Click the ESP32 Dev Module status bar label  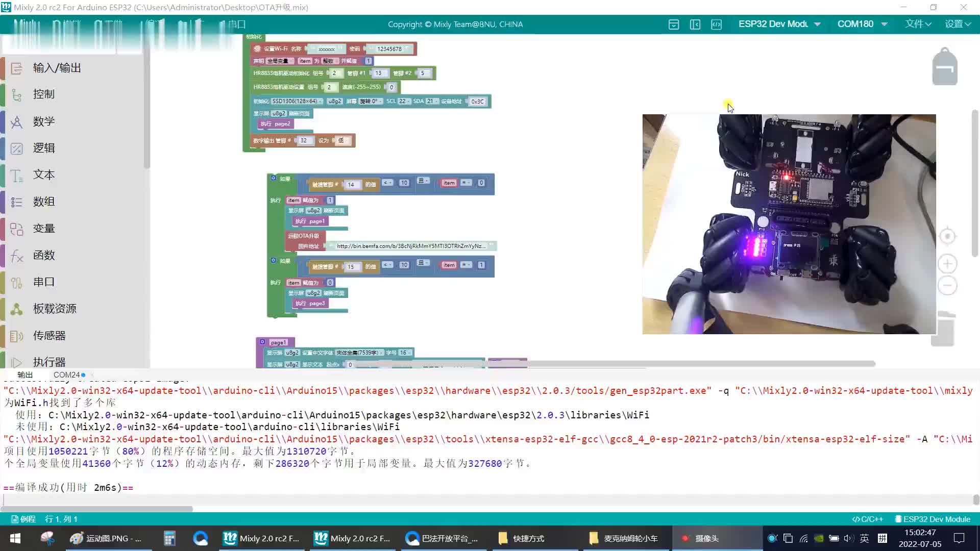[933, 519]
